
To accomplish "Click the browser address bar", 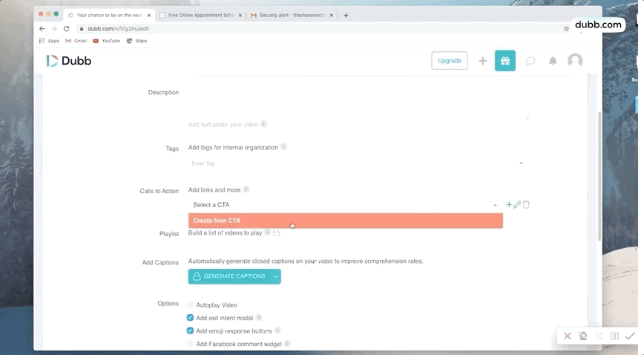I will (321, 29).
